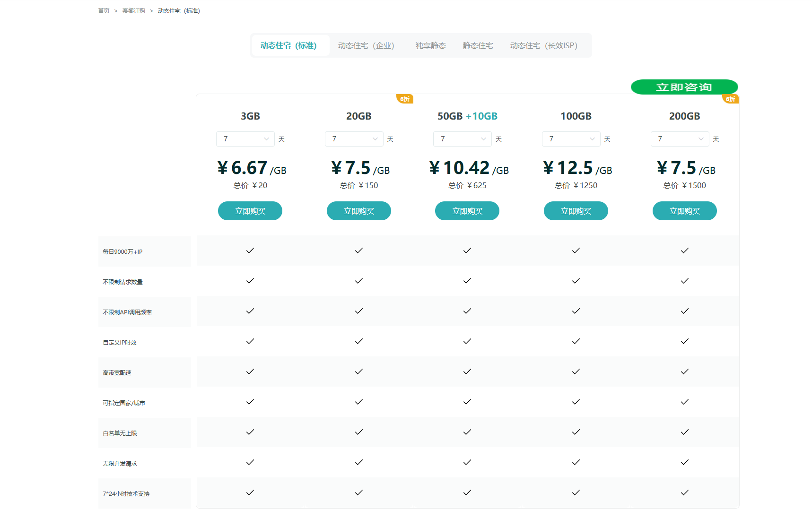
Task: Click the ¥10.42/GB price
Action: pyautogui.click(x=469, y=168)
